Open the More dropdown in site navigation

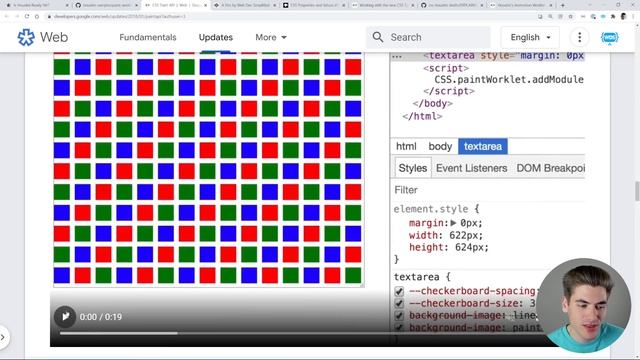point(271,37)
